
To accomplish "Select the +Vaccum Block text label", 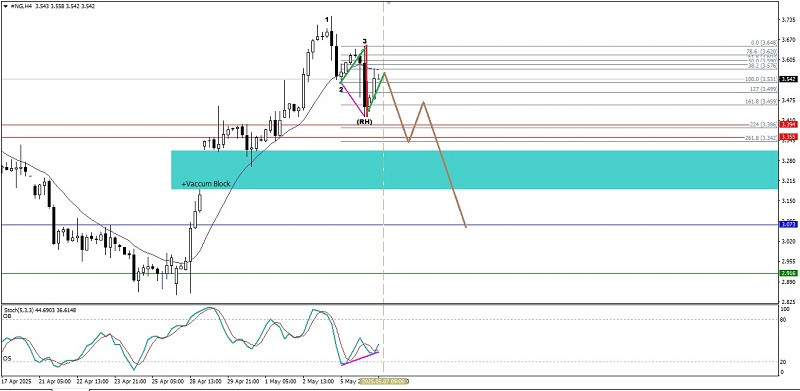I will click(x=206, y=184).
